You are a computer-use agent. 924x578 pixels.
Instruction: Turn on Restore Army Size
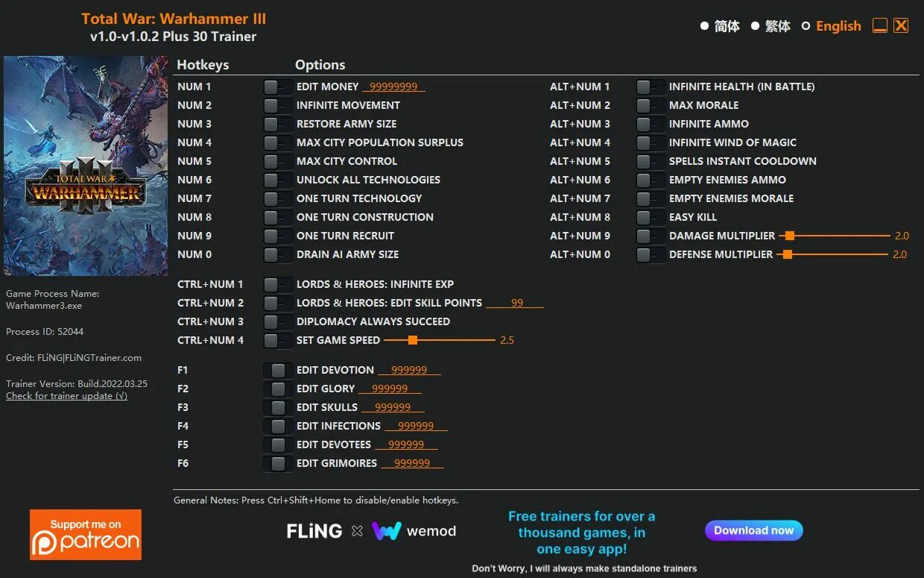coord(278,124)
